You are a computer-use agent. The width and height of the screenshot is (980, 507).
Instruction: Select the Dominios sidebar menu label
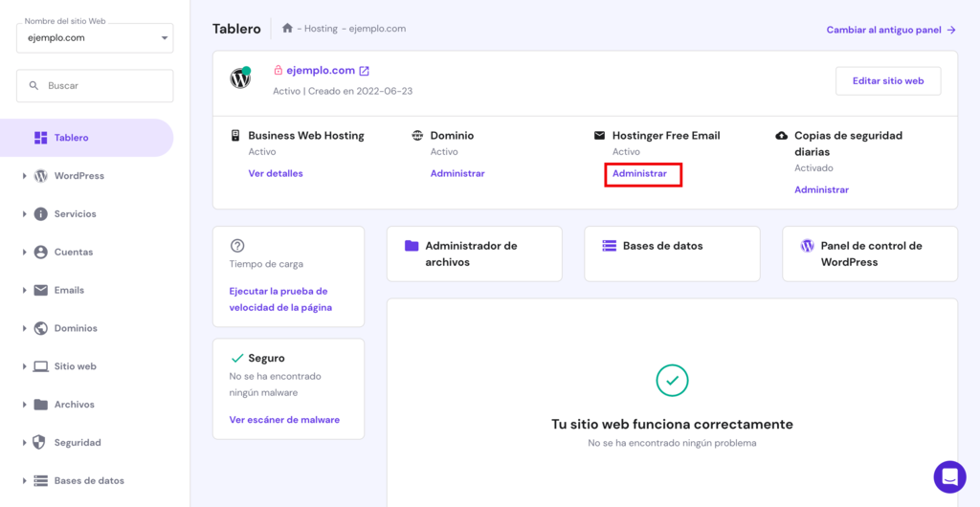coord(76,328)
